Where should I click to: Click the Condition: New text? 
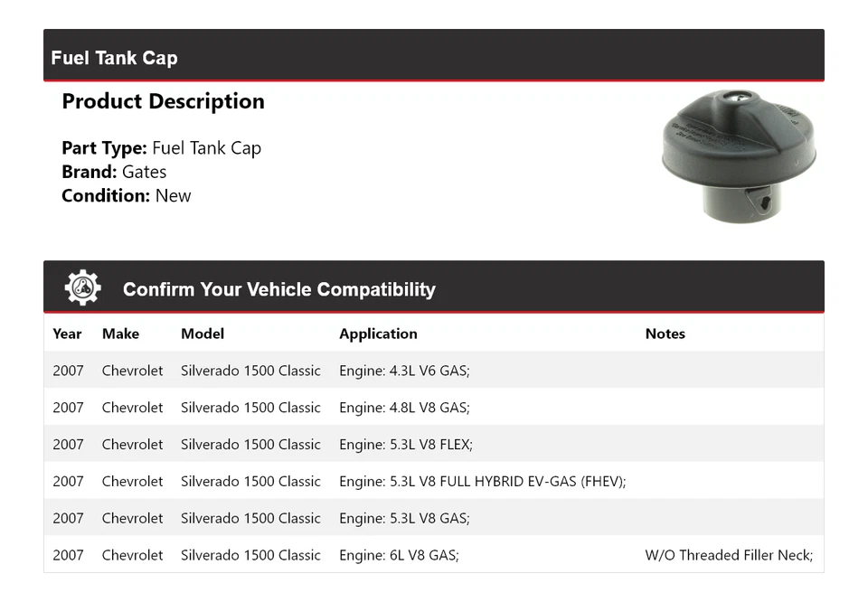tap(127, 195)
